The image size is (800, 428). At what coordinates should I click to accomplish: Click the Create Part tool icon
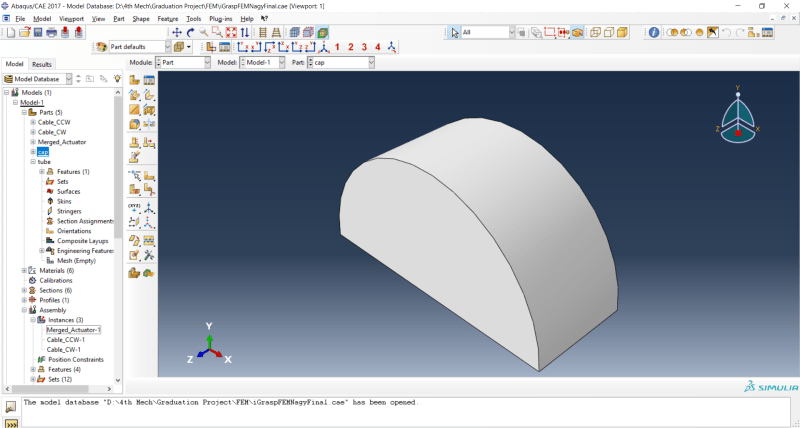tap(134, 80)
